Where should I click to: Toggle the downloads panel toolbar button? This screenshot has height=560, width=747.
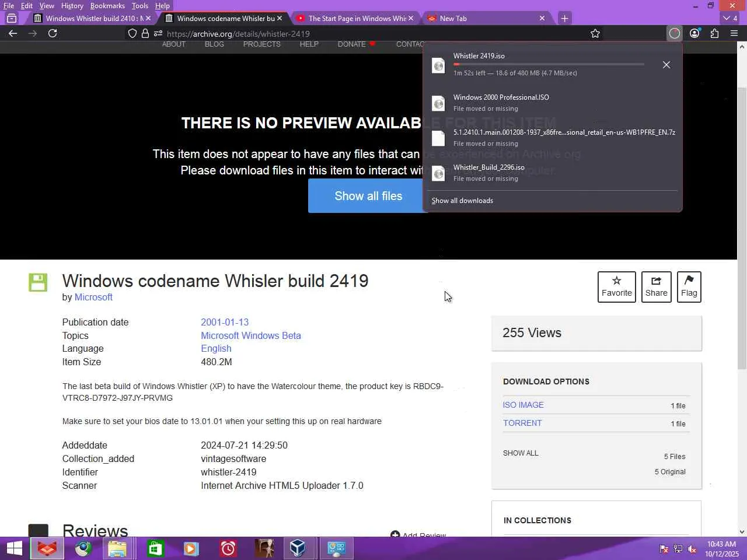(675, 33)
